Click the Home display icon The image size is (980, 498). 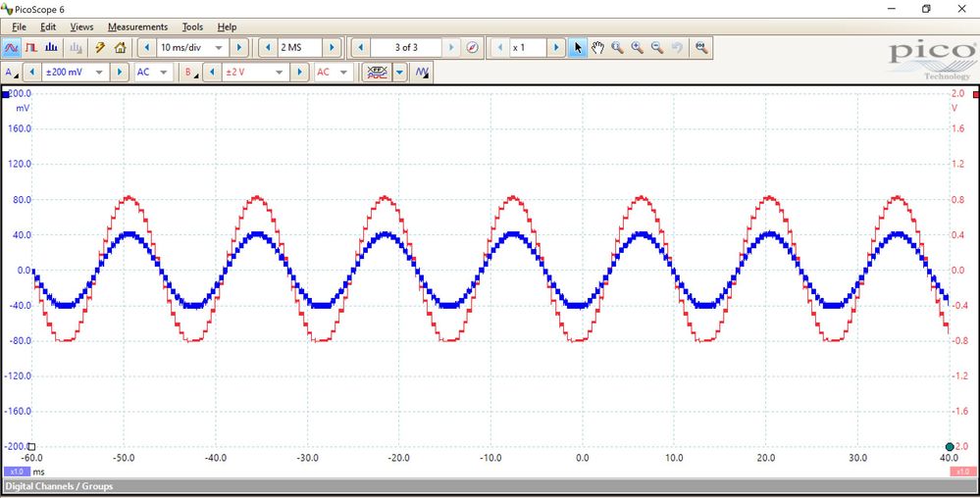[x=120, y=47]
